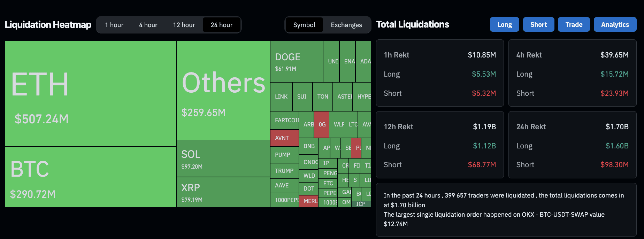This screenshot has width=644, height=239.
Task: Click the blue Short button
Action: pyautogui.click(x=539, y=24)
